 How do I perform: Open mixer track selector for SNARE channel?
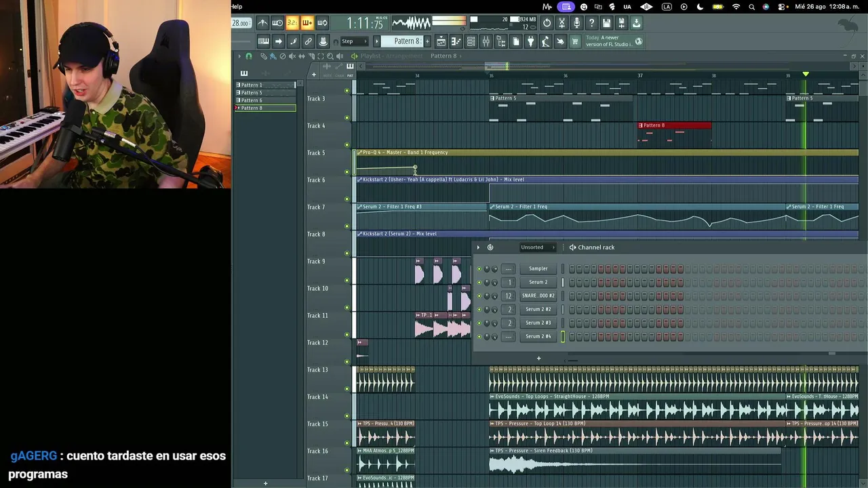click(509, 296)
